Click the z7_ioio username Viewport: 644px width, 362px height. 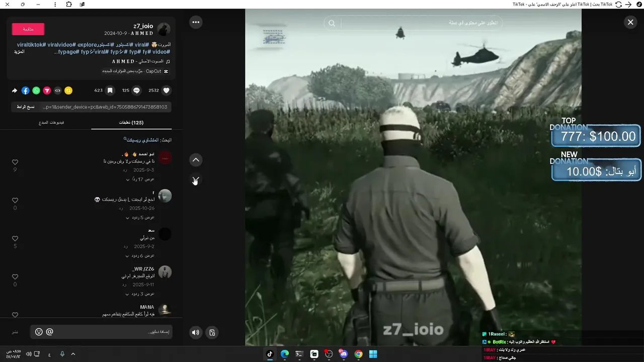click(143, 26)
